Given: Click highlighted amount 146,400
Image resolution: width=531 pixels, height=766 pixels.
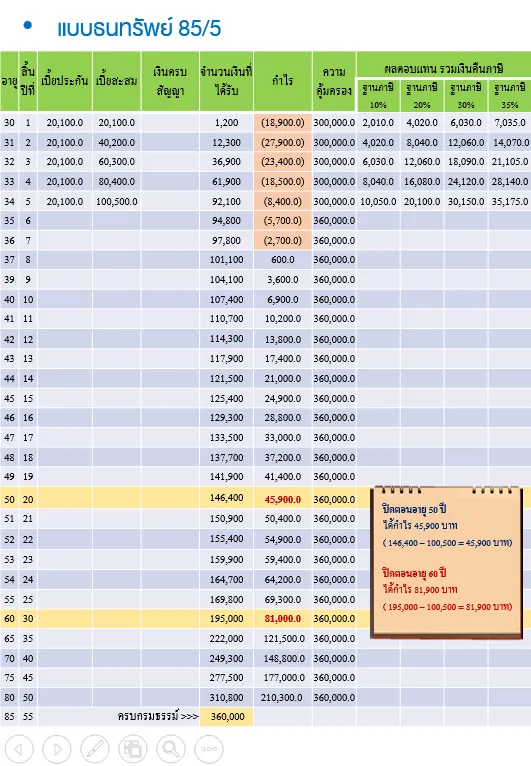Looking at the screenshot, I should 227,498.
